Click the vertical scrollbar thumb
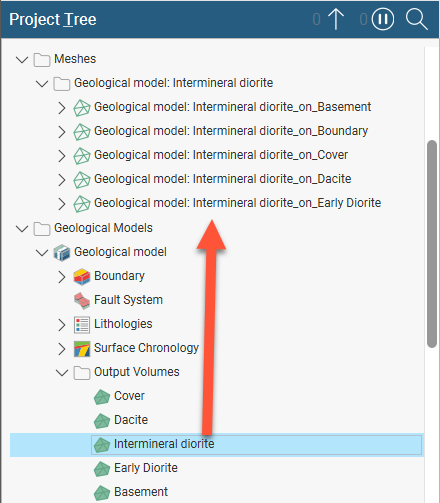Image resolution: width=440 pixels, height=503 pixels. click(432, 244)
